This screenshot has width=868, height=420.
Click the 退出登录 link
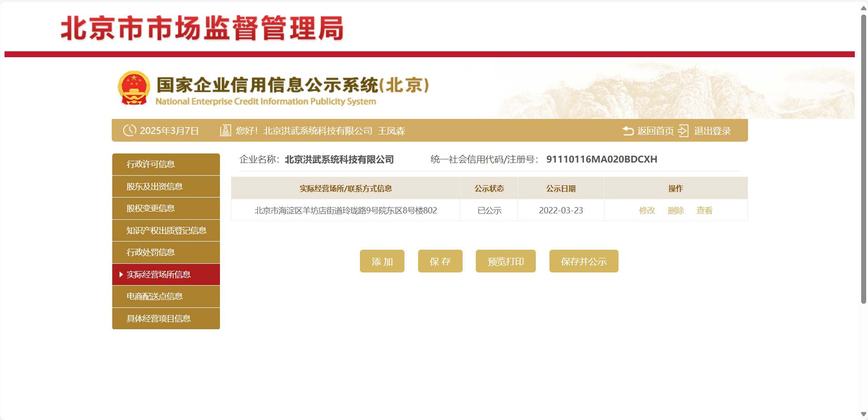pos(712,131)
